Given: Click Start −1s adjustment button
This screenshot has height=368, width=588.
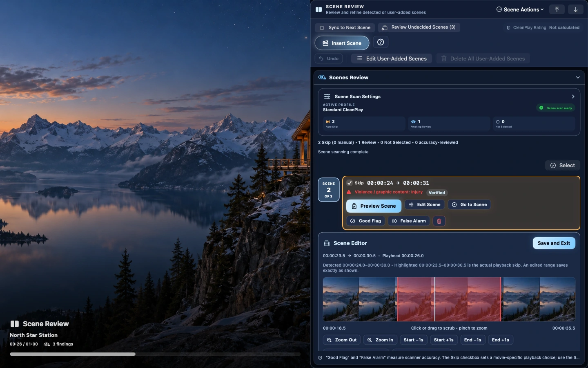Looking at the screenshot, I should [x=413, y=340].
